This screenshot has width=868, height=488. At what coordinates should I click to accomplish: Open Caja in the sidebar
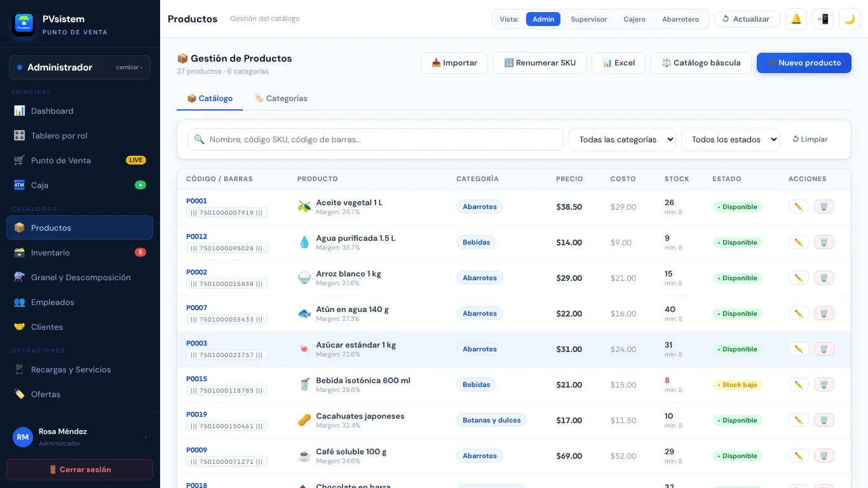pyautogui.click(x=79, y=186)
